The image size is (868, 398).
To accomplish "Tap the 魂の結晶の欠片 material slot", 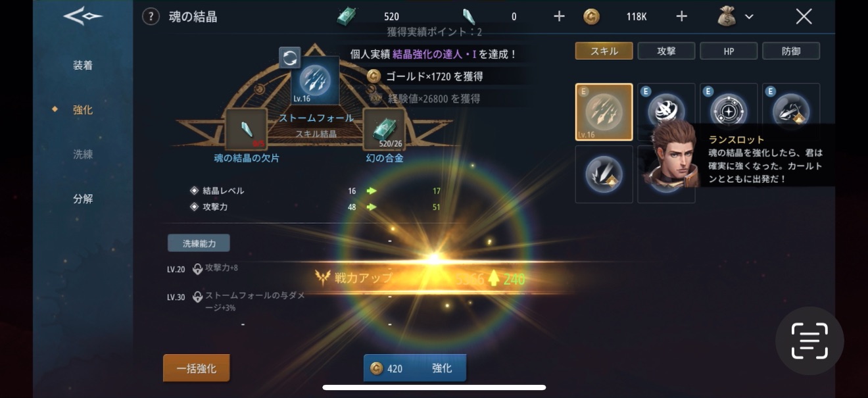I will 247,130.
